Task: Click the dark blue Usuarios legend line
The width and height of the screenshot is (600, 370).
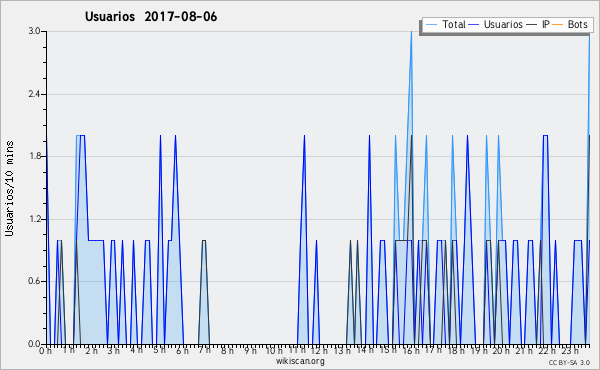Action: pos(474,25)
